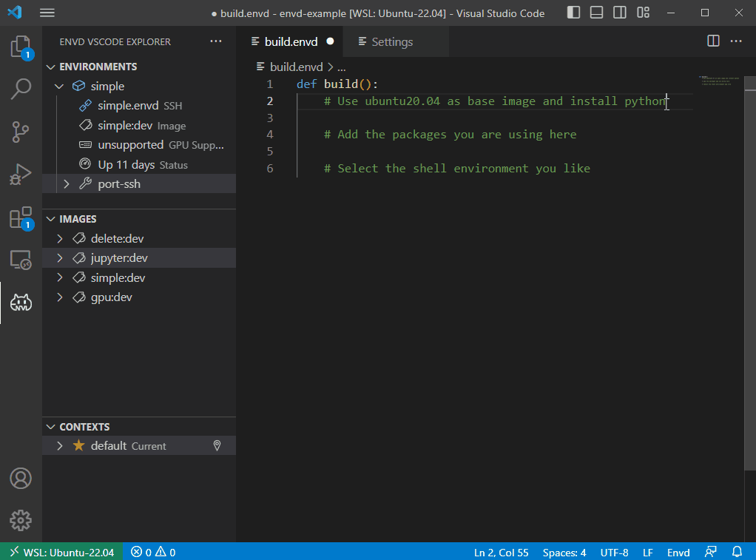Toggle the secondary side bar layout icon
Viewport: 756px width, 560px height.
(x=620, y=13)
